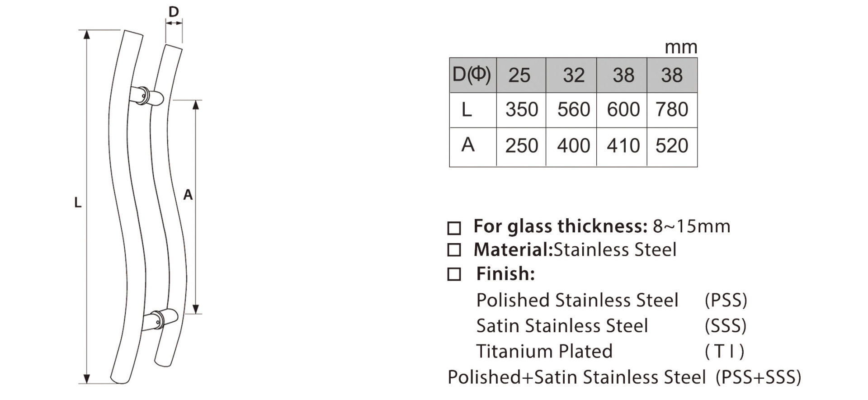Select the 25 diameter column header

(x=521, y=75)
